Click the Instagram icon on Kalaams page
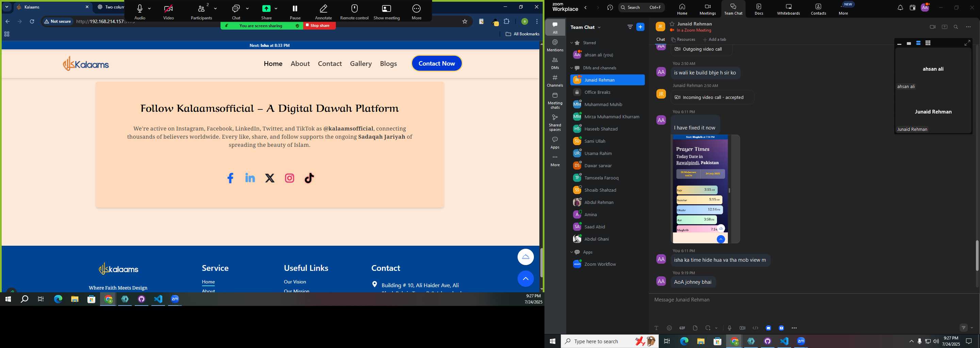 (290, 178)
